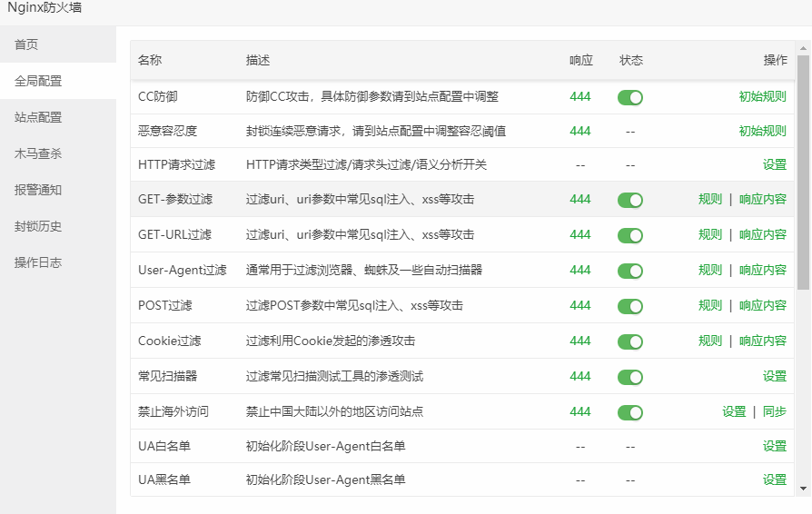Go to 站点配置 tab
This screenshot has height=514, width=812.
click(58, 117)
